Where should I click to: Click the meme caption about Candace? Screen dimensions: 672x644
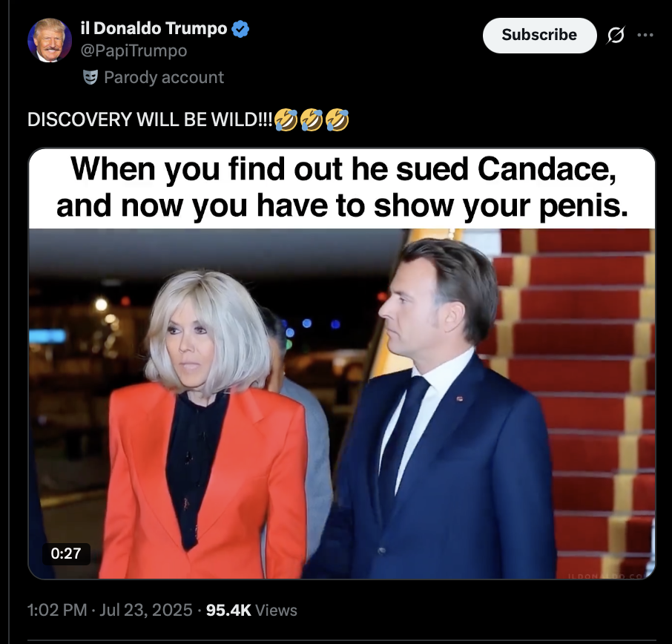coord(342,188)
